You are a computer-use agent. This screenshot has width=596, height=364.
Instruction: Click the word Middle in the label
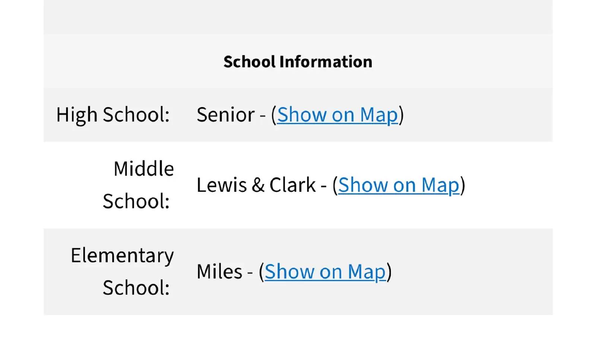tap(144, 169)
